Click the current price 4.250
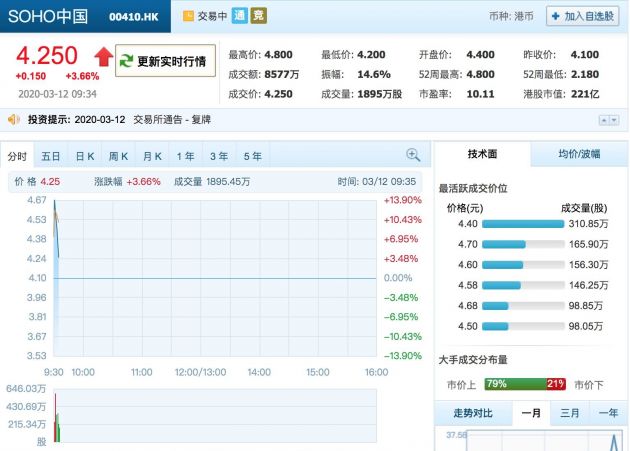 tap(47, 55)
